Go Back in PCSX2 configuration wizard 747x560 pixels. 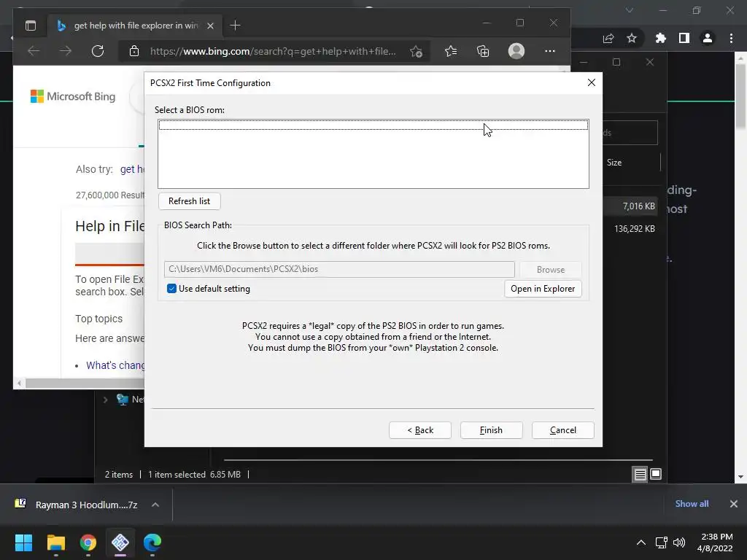coord(419,430)
